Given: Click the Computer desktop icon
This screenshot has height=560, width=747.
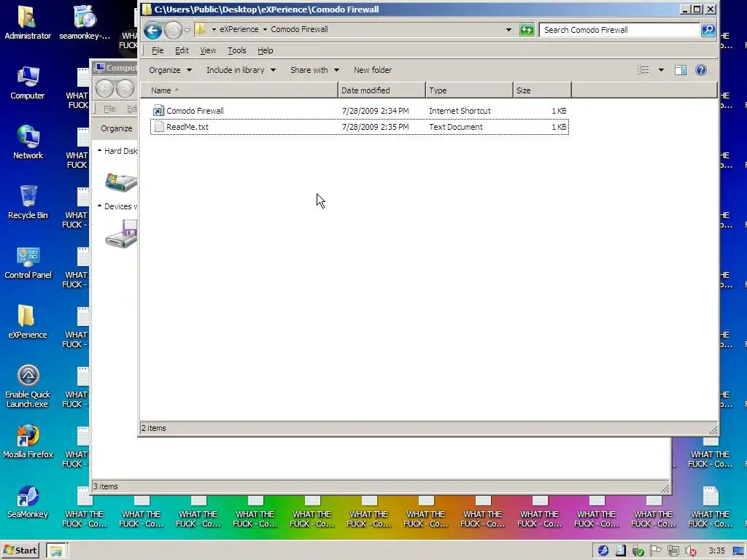Looking at the screenshot, I should pos(28,83).
